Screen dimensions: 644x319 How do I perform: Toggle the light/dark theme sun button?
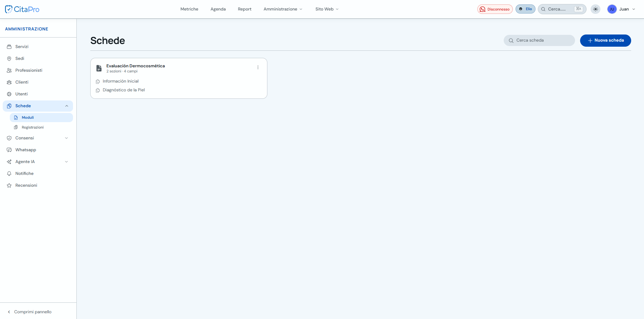tap(596, 9)
